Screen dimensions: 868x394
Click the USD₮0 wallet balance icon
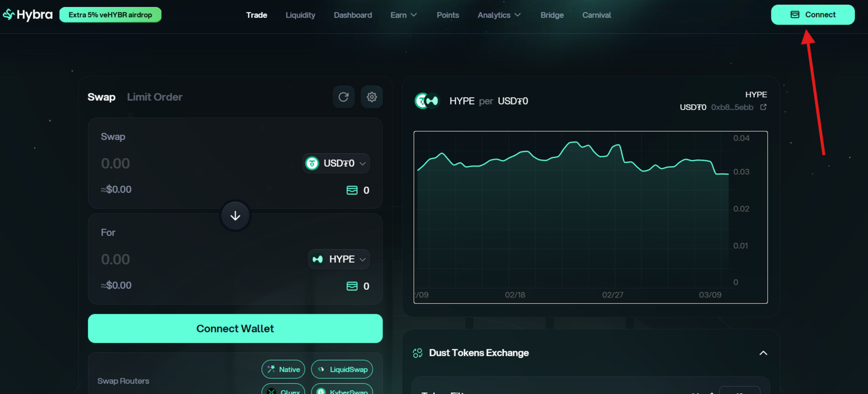click(x=352, y=190)
